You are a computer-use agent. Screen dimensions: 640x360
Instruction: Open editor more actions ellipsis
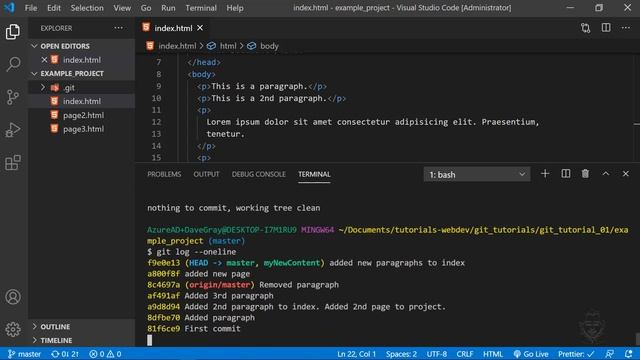point(626,28)
